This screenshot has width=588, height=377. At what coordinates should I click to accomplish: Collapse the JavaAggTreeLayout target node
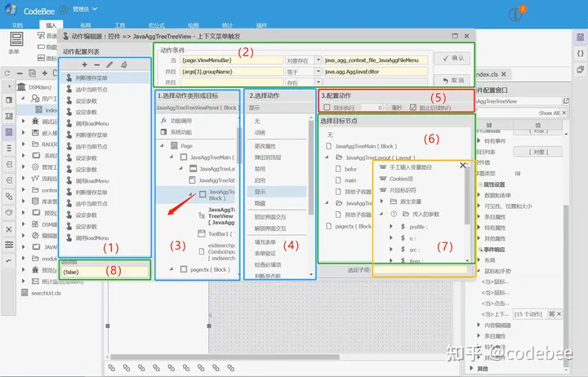(327, 157)
